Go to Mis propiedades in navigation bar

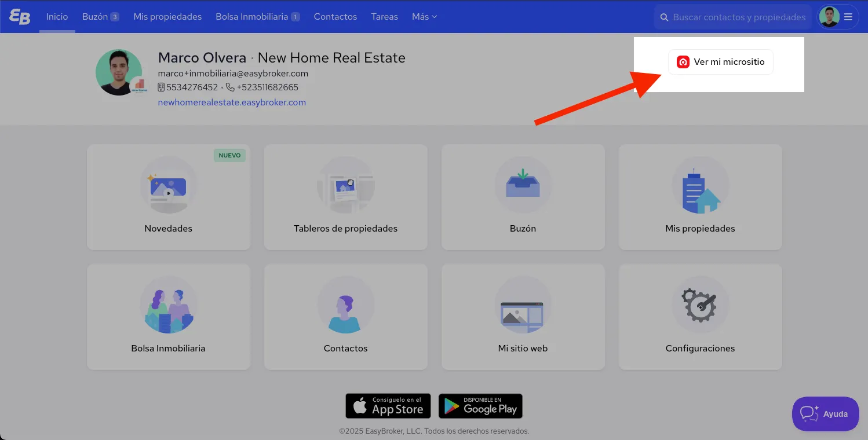(x=167, y=17)
